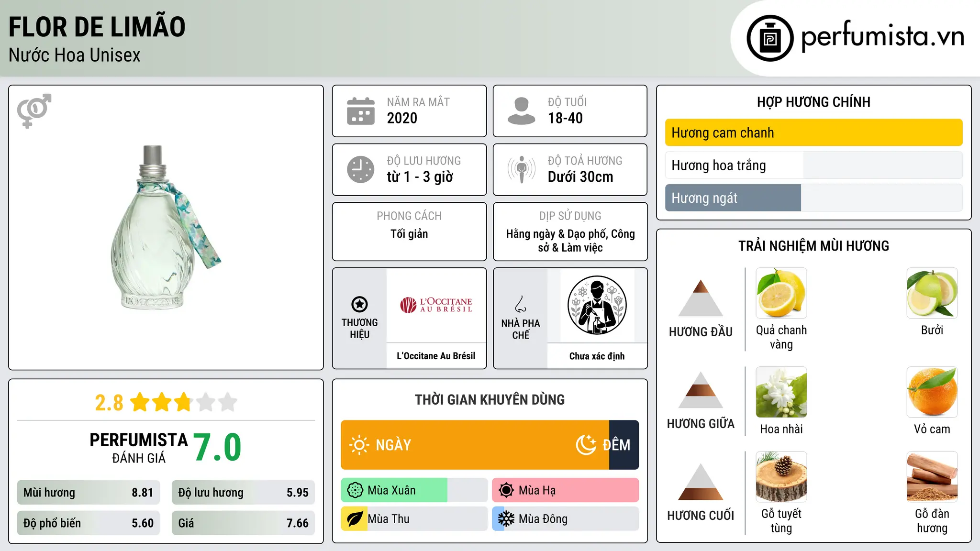The height and width of the screenshot is (551, 980).
Task: Click the Flor de Limão bottle photo
Action: [x=166, y=228]
